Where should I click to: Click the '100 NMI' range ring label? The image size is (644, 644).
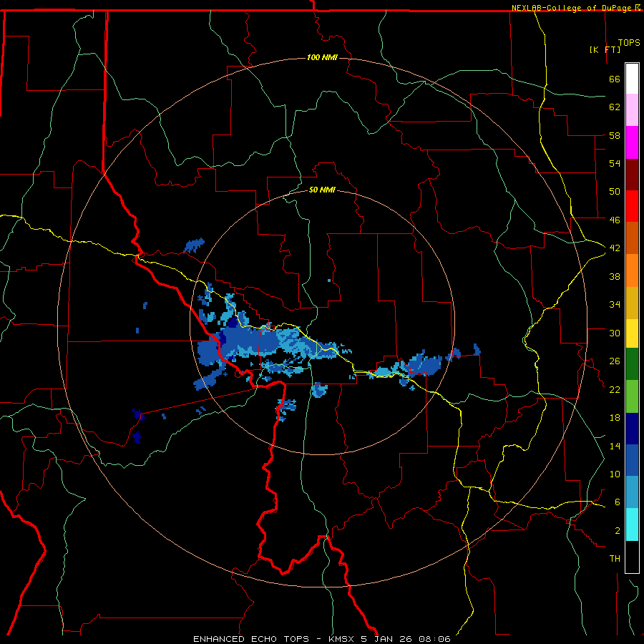click(x=322, y=57)
